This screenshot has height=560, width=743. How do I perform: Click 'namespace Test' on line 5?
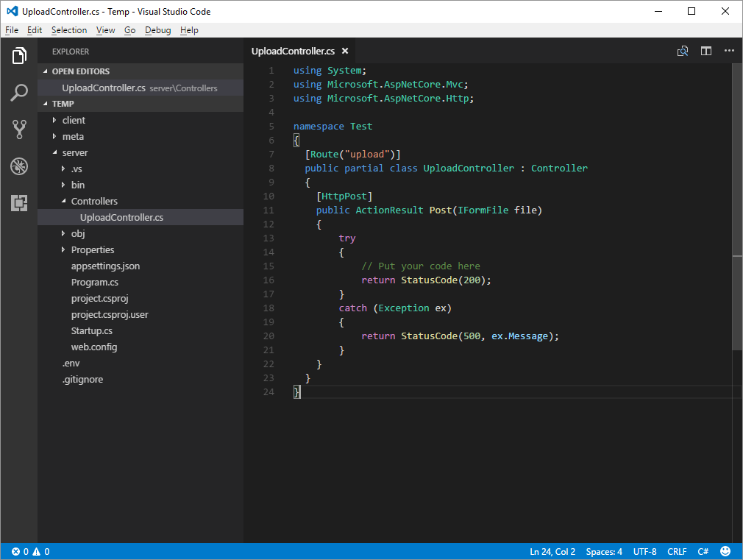click(333, 126)
